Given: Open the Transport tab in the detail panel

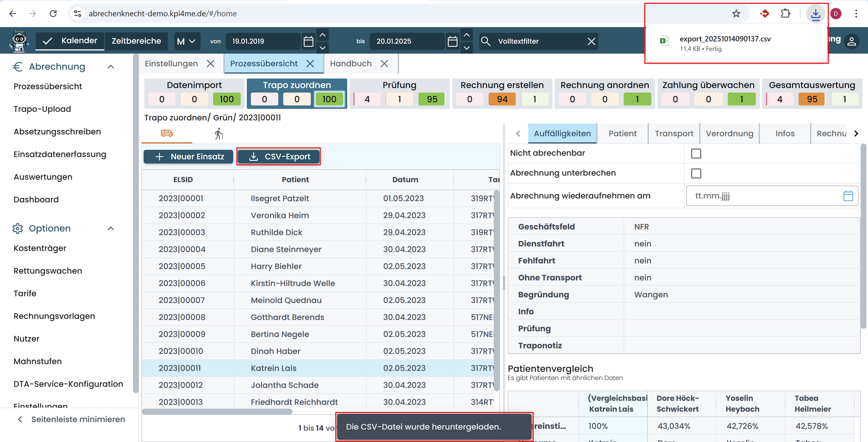Looking at the screenshot, I should tap(674, 133).
